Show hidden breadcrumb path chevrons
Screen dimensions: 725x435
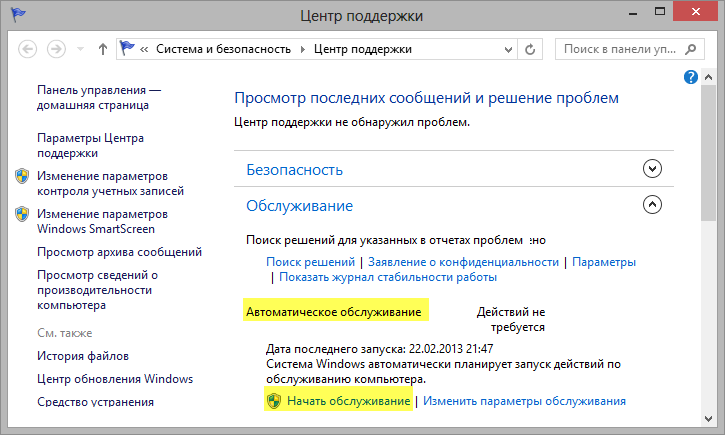pos(144,49)
